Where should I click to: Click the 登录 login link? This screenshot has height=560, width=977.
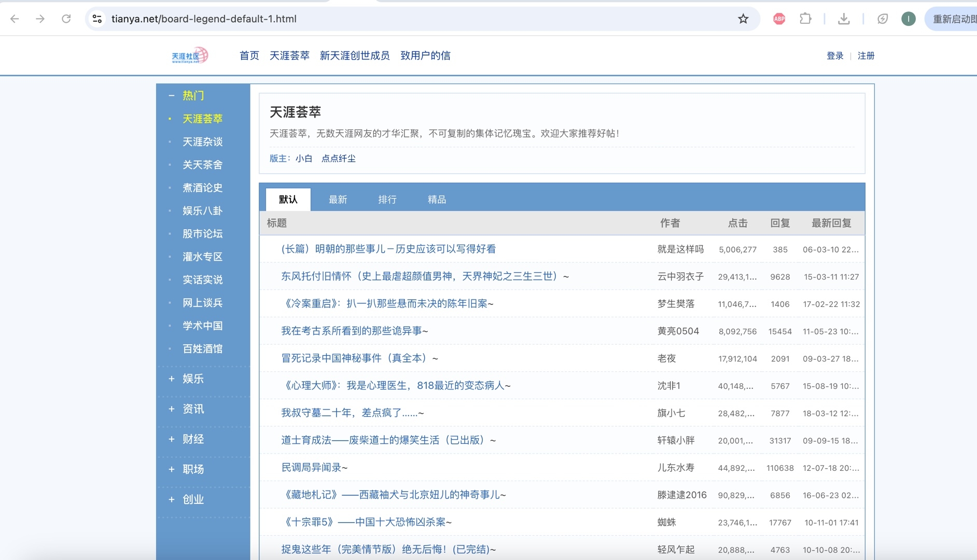[835, 55]
